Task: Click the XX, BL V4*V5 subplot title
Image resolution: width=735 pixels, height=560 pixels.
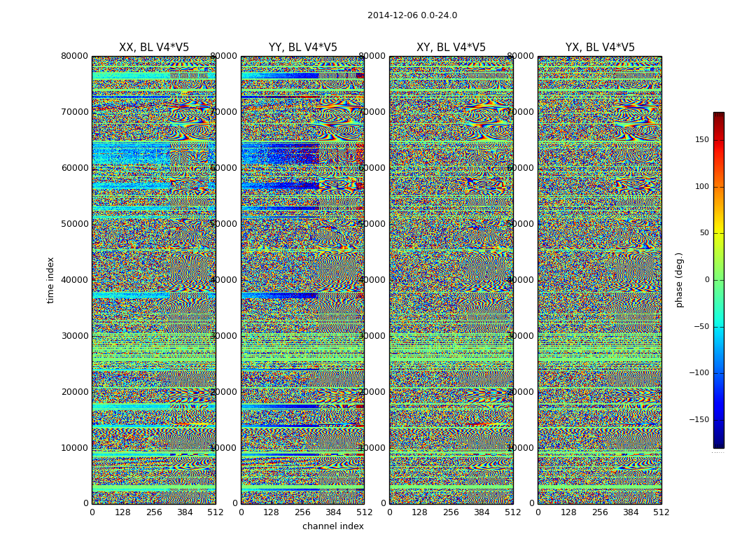Action: point(154,48)
